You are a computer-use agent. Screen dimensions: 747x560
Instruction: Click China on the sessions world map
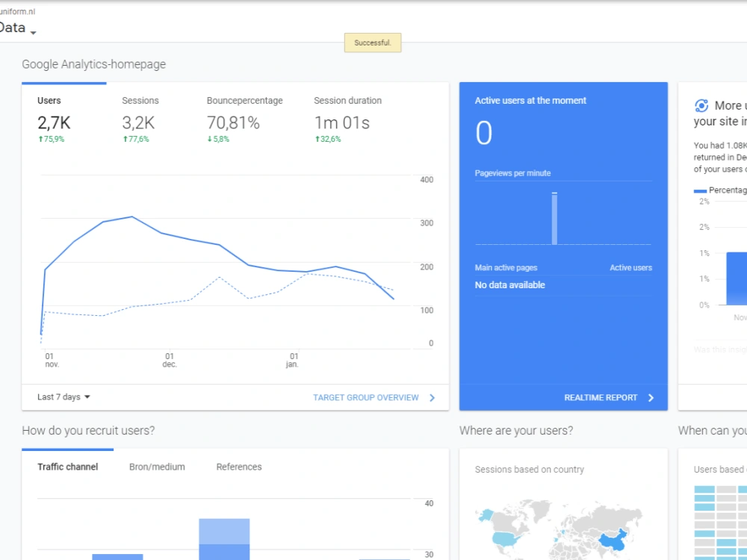click(613, 541)
